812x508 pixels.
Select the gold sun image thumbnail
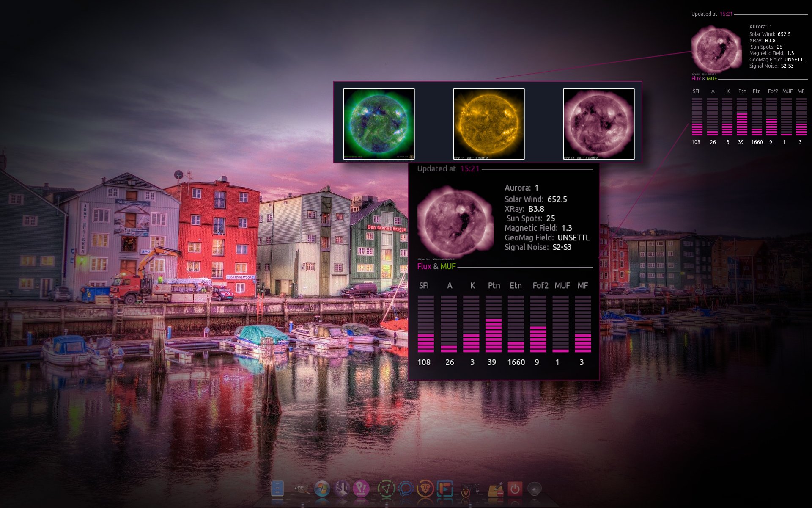point(488,123)
